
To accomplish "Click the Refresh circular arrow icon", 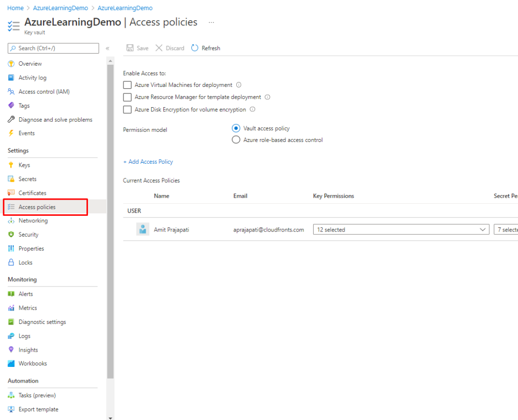I will tap(195, 48).
